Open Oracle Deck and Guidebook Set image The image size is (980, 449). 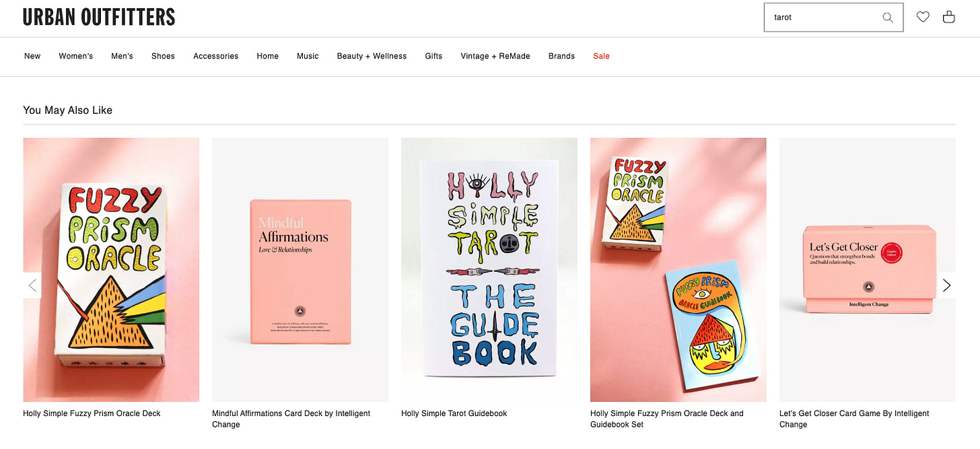678,270
